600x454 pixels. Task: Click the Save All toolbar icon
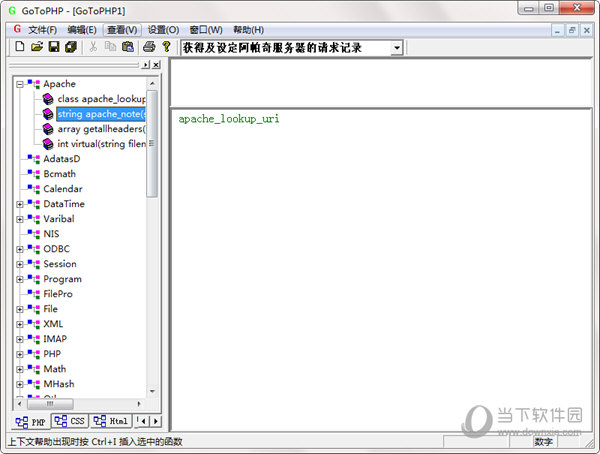click(71, 47)
